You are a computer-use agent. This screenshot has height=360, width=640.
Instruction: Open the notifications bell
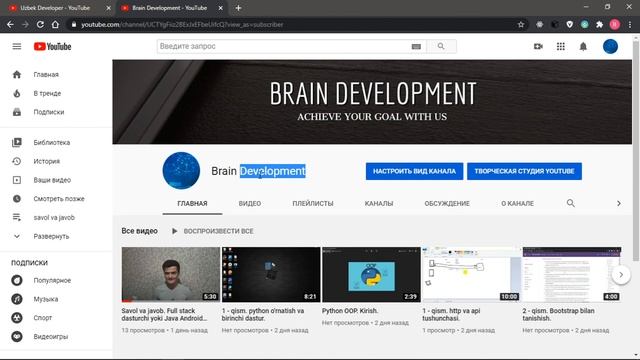583,47
